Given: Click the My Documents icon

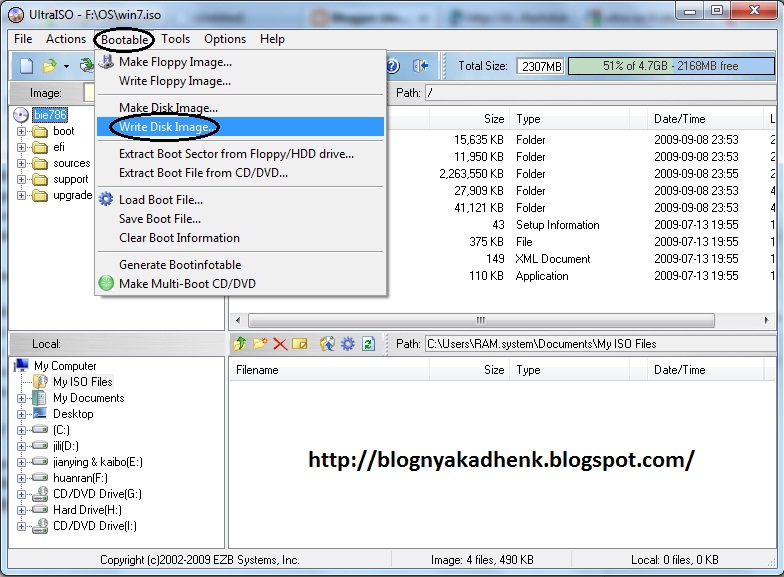Looking at the screenshot, I should click(x=40, y=398).
